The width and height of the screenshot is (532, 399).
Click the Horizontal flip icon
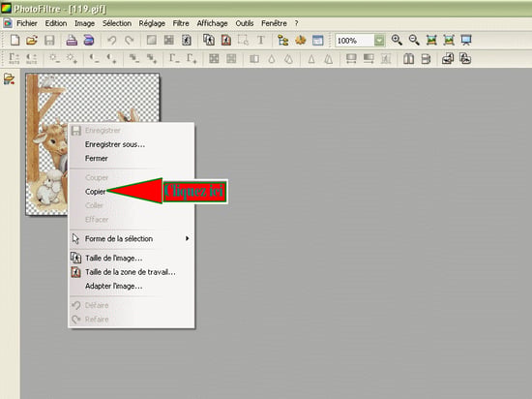pyautogui.click(x=408, y=59)
